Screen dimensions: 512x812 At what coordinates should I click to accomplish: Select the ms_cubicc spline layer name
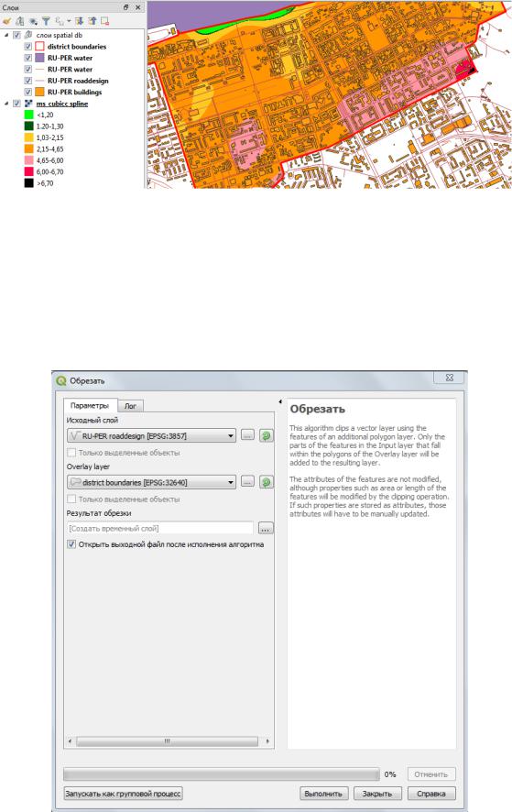(x=62, y=104)
